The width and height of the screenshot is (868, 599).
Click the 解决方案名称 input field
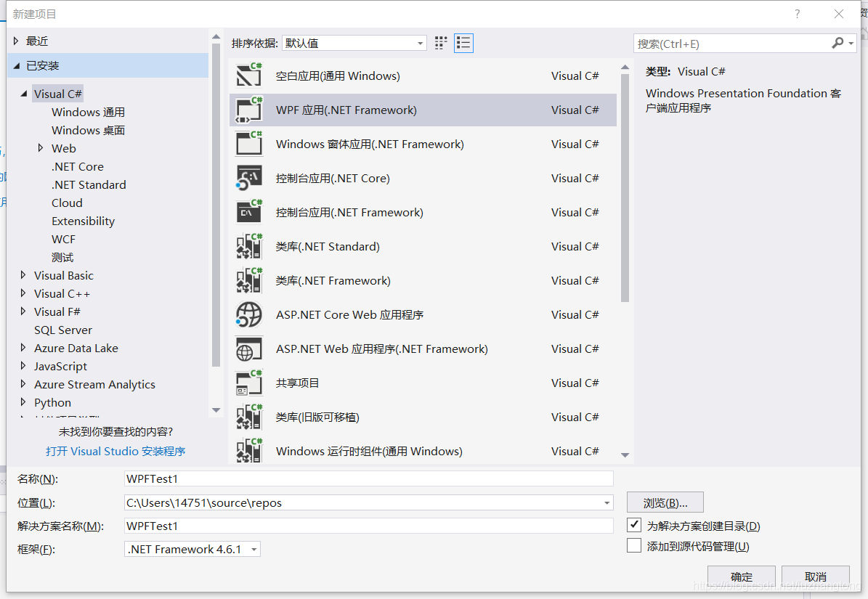[369, 526]
